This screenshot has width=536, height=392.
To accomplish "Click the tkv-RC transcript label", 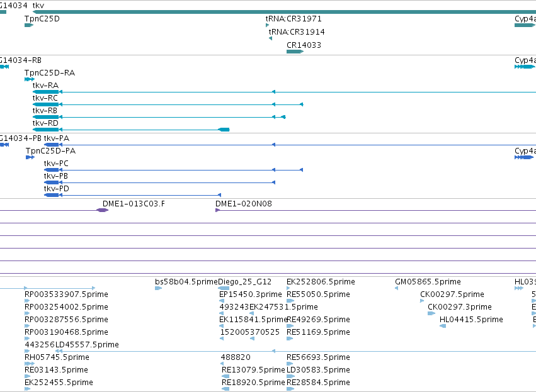I will (x=45, y=98).
